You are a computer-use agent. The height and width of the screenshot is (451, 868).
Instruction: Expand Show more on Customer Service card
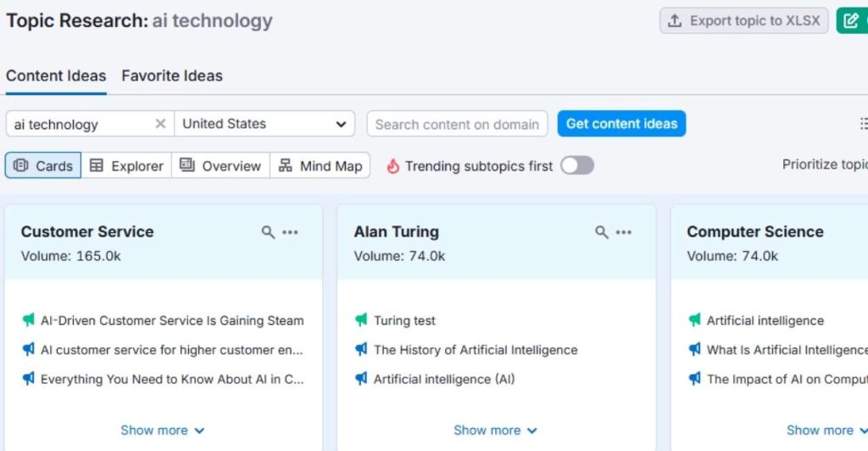(x=163, y=431)
